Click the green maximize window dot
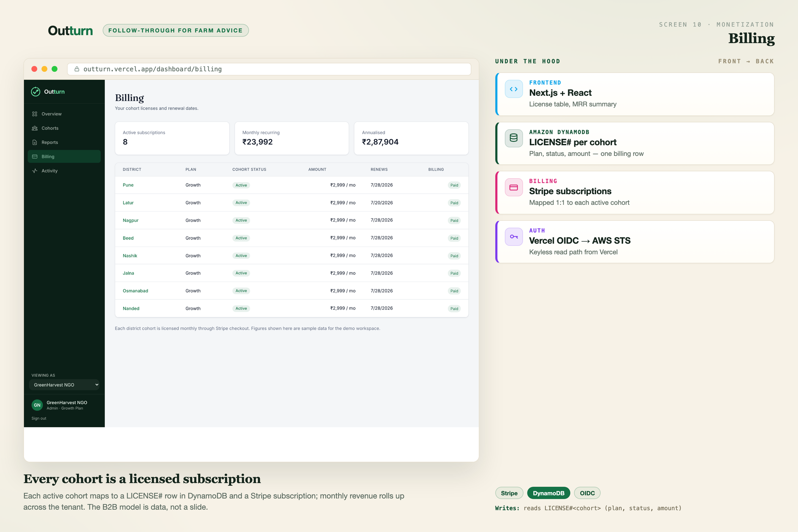Viewport: 798px width, 532px height. [x=54, y=69]
